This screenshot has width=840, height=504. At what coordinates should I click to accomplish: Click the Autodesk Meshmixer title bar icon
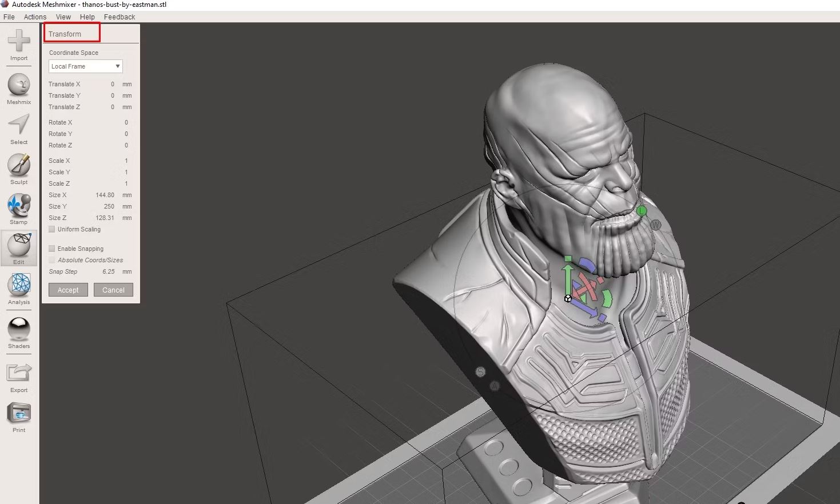(x=5, y=5)
